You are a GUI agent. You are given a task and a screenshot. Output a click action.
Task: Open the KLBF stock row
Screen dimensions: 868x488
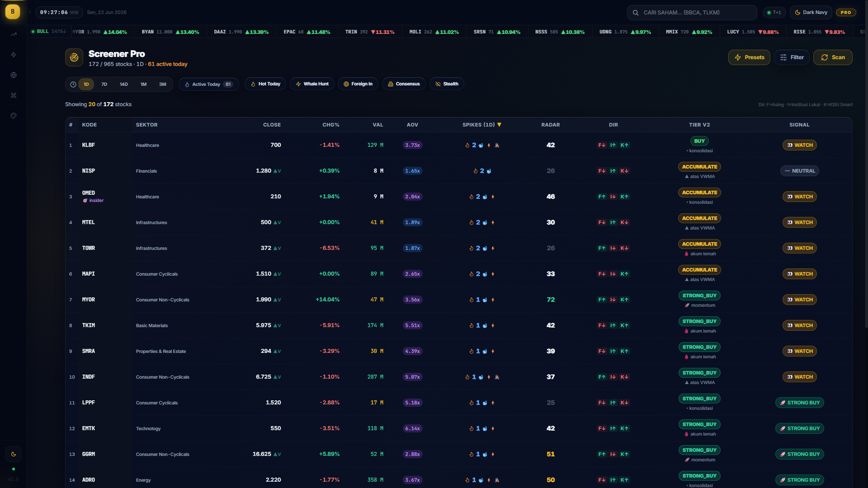tap(458, 145)
